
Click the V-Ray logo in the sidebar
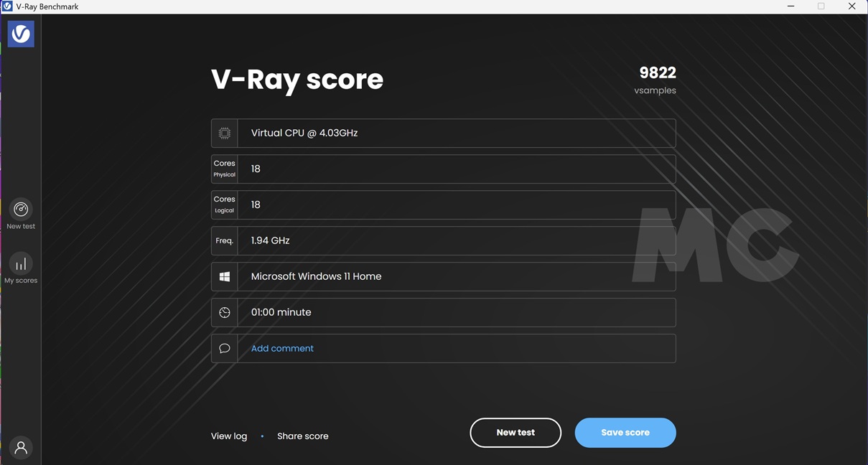pyautogui.click(x=21, y=34)
